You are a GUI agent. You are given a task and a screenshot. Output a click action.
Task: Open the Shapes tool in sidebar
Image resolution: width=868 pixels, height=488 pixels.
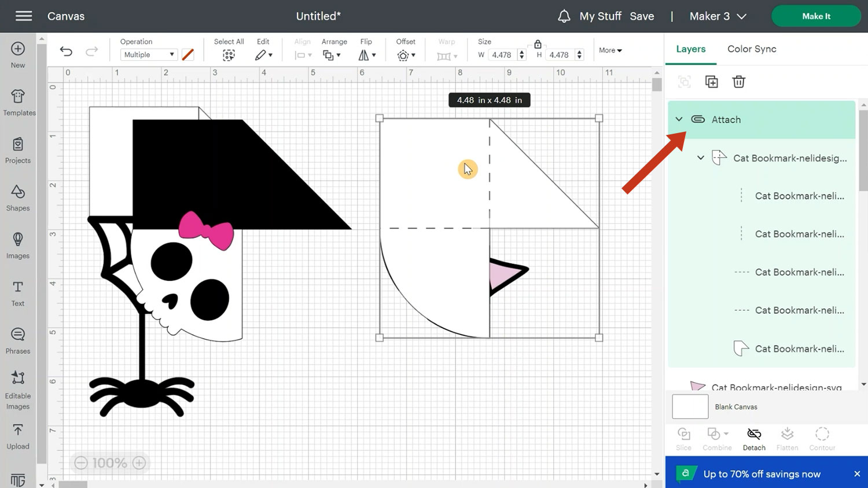click(18, 198)
